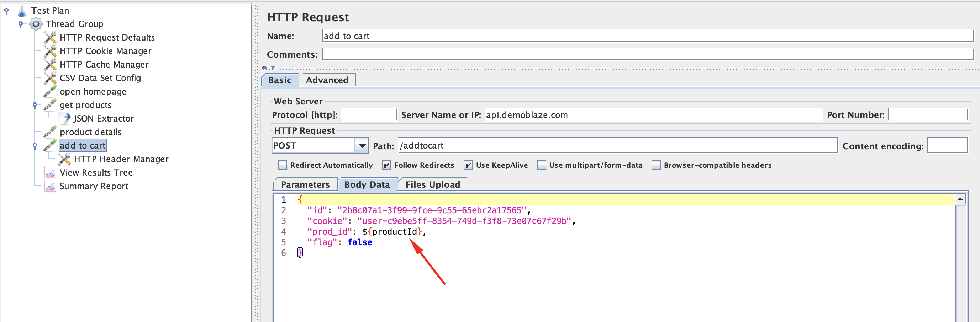Viewport: 980px width, 322px height.
Task: Click the Test Plan flask icon
Action: pos(22,11)
